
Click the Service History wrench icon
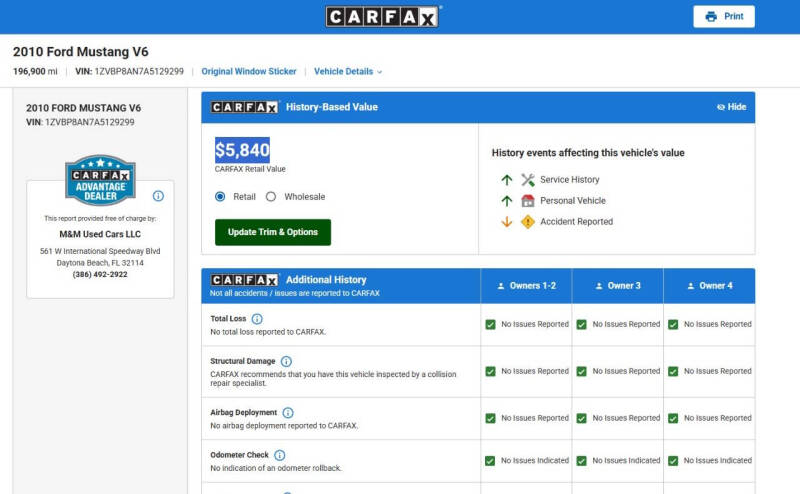click(x=528, y=180)
